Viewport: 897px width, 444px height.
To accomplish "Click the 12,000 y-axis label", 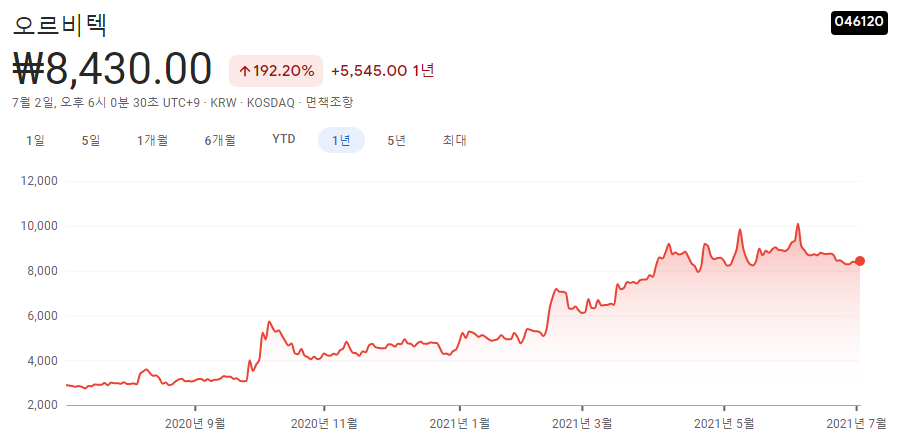I will 39,181.
